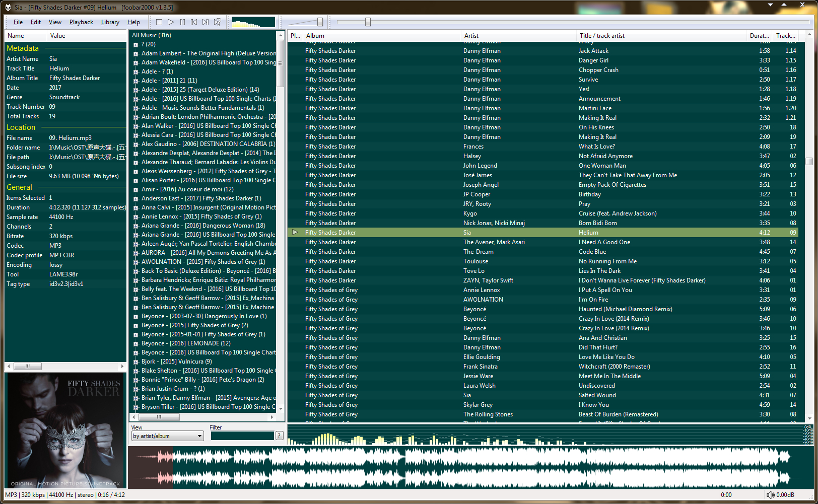Click the foobar2000 icon in the title bar
This screenshot has width=818, height=504.
[8, 7]
